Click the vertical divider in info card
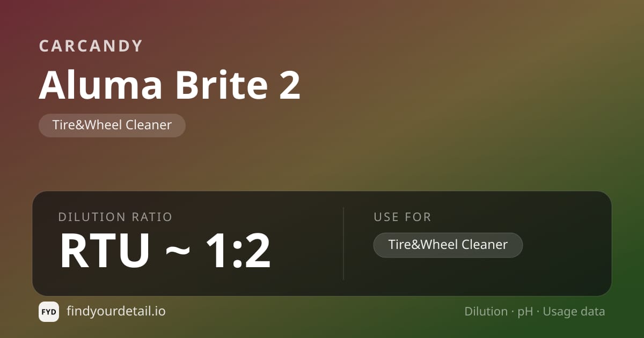This screenshot has width=644, height=338. (343, 244)
